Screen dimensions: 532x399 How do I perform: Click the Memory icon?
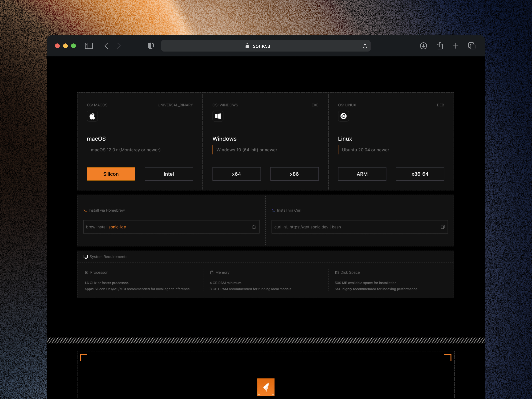pos(212,272)
